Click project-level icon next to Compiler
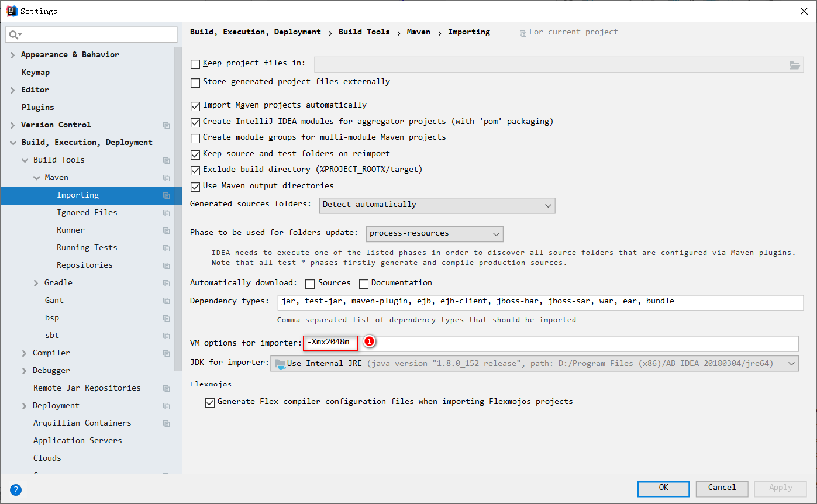 167,353
